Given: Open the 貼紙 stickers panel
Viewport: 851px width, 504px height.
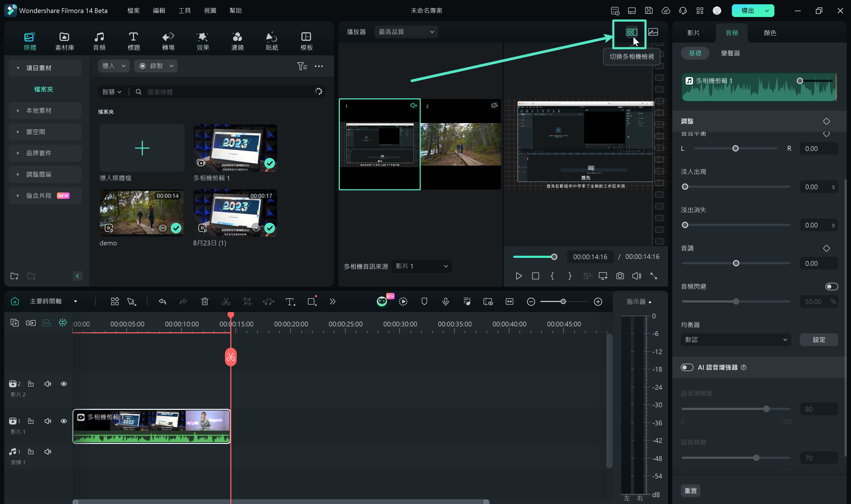Looking at the screenshot, I should coord(272,41).
